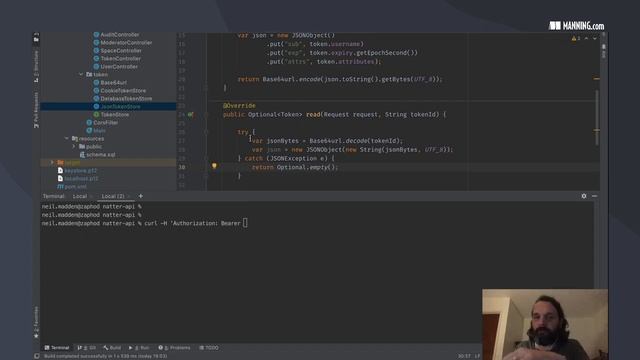Open pom.xml Maven file
The width and height of the screenshot is (640, 360).
coord(76,187)
